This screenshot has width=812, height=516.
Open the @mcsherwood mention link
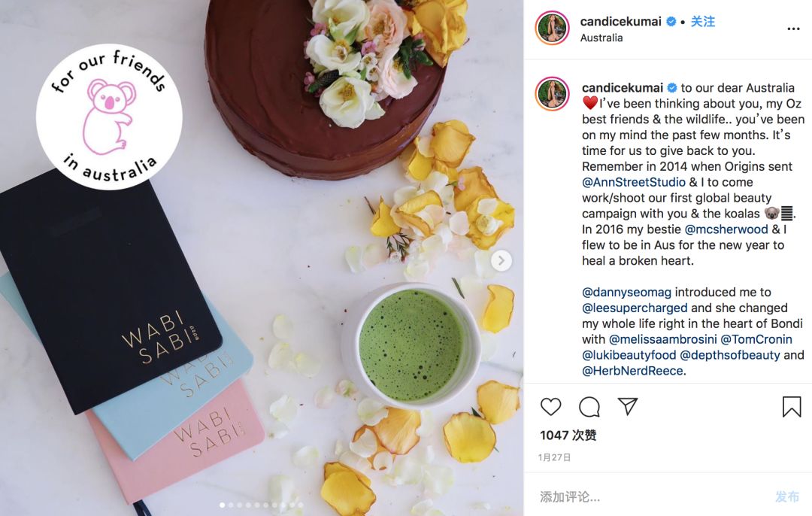click(x=726, y=229)
